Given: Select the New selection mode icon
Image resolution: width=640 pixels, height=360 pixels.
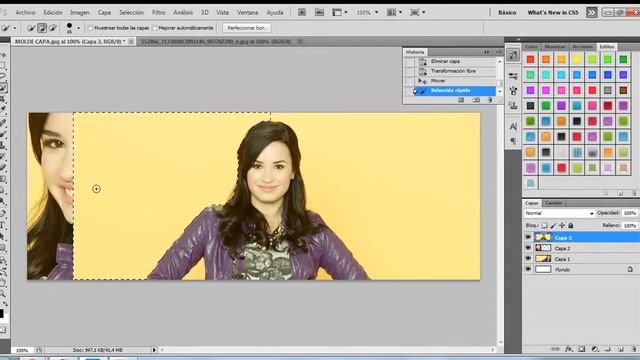Looking at the screenshot, I should pyautogui.click(x=31, y=28).
